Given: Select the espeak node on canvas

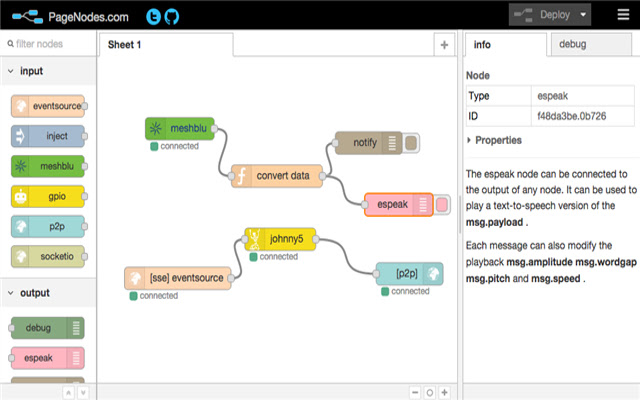Looking at the screenshot, I should (x=398, y=204).
